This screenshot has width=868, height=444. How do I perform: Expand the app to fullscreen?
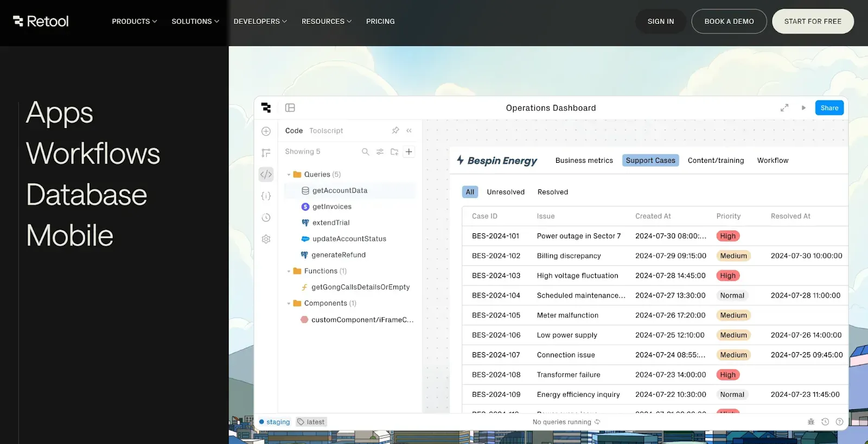click(784, 108)
